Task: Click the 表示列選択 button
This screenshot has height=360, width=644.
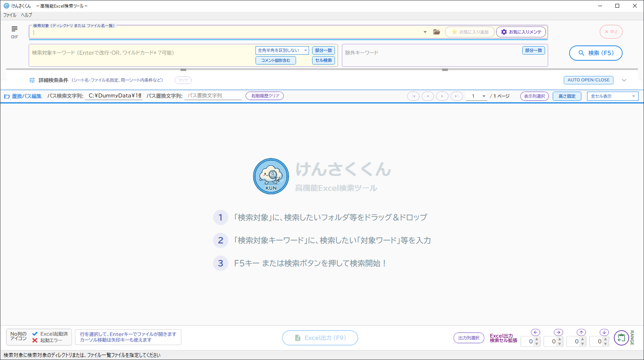Action: pyautogui.click(x=535, y=96)
